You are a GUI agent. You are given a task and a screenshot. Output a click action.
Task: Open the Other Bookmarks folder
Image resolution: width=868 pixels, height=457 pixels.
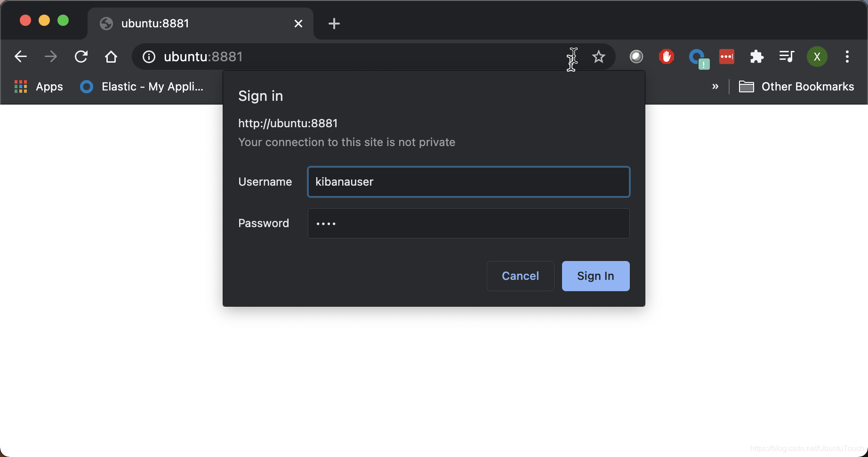pyautogui.click(x=796, y=87)
